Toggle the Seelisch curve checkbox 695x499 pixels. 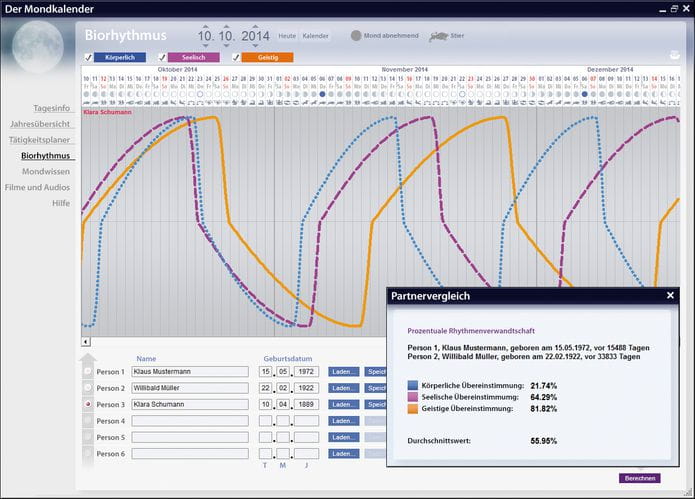[x=162, y=57]
